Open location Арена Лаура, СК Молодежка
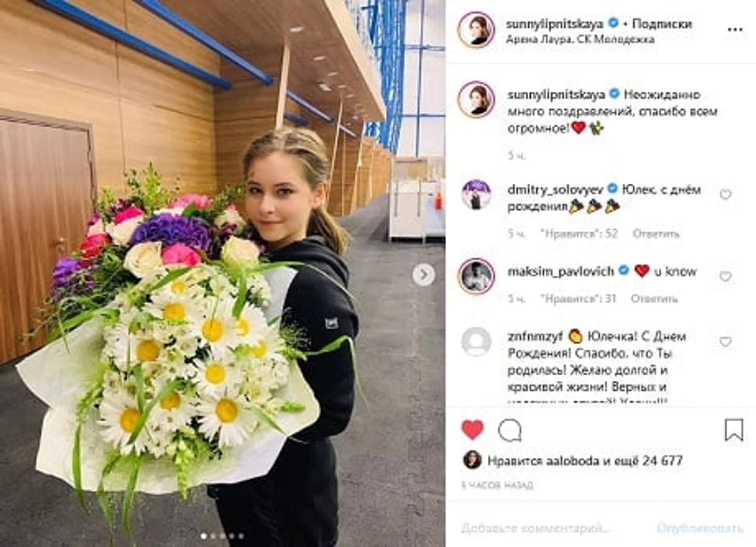The image size is (756, 547). 580,39
